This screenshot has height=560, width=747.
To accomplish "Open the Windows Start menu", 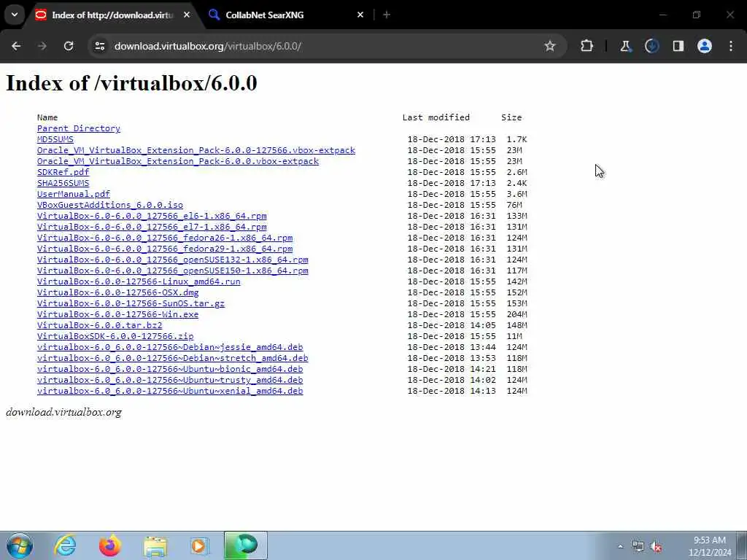I will click(x=20, y=545).
